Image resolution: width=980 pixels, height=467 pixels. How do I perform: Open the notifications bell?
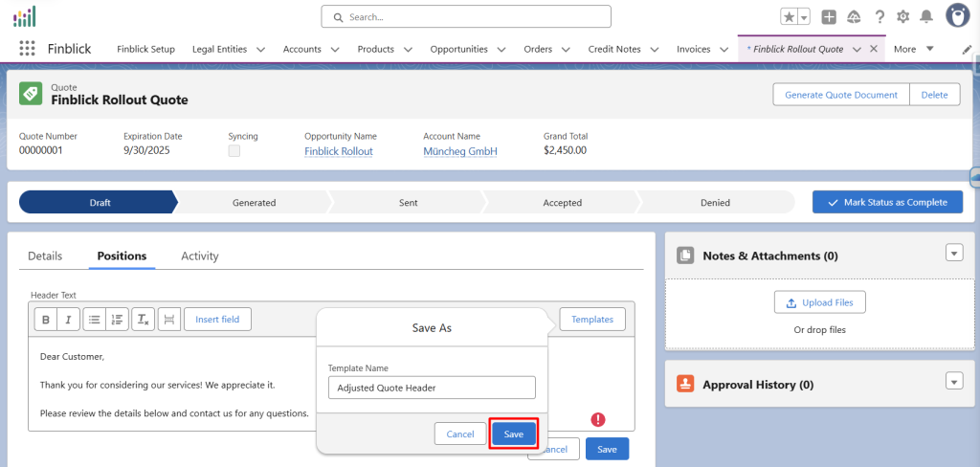(x=926, y=16)
